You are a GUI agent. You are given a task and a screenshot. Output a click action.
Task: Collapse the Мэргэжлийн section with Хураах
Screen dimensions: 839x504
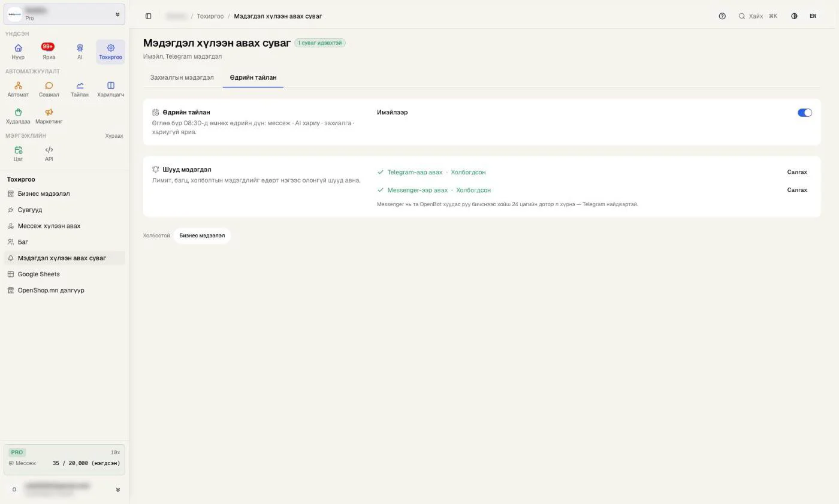[x=114, y=136]
